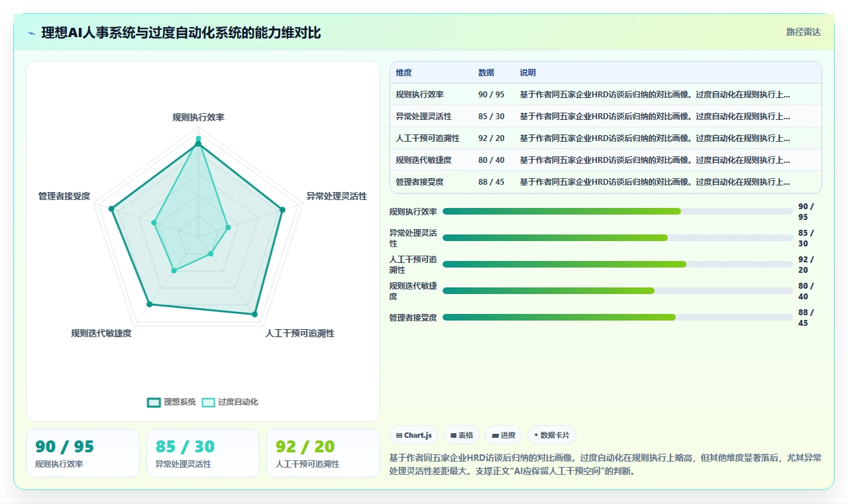848x504 pixels.
Task: Select the 规则迭代敏捷度 table row cell
Action: tap(424, 160)
